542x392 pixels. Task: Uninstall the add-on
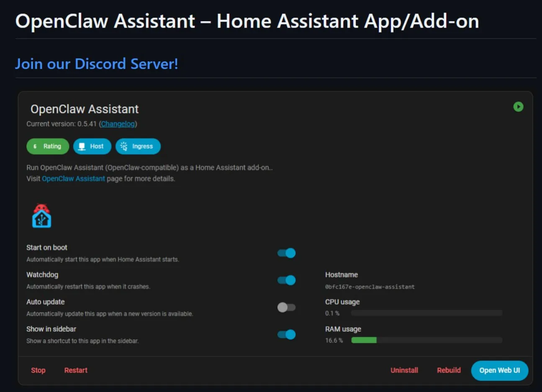coord(404,370)
